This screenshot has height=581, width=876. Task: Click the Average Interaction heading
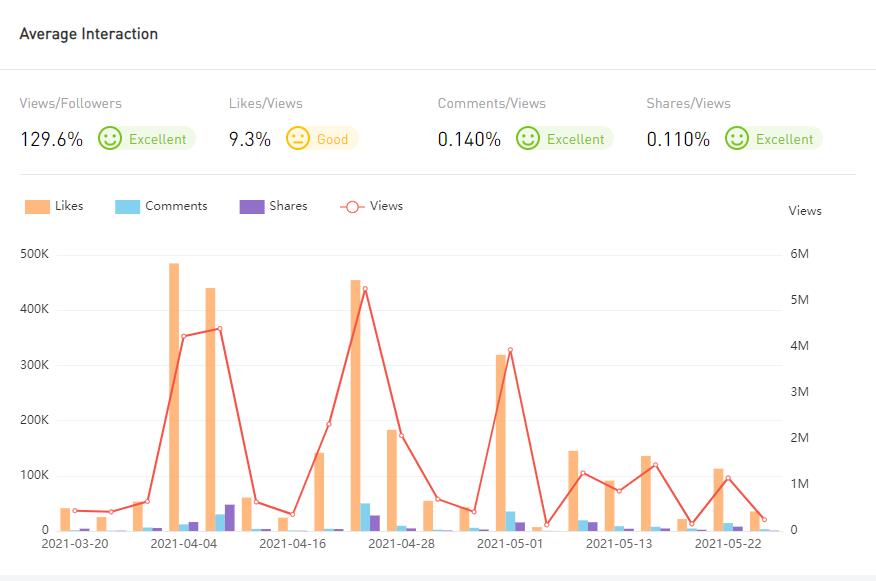click(x=89, y=34)
